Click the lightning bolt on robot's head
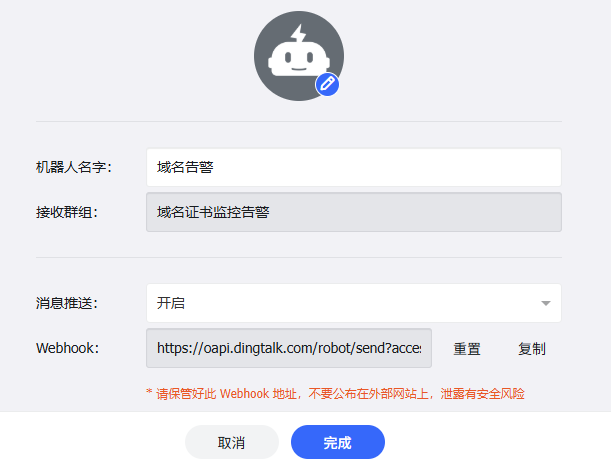The width and height of the screenshot is (611, 459). (299, 35)
